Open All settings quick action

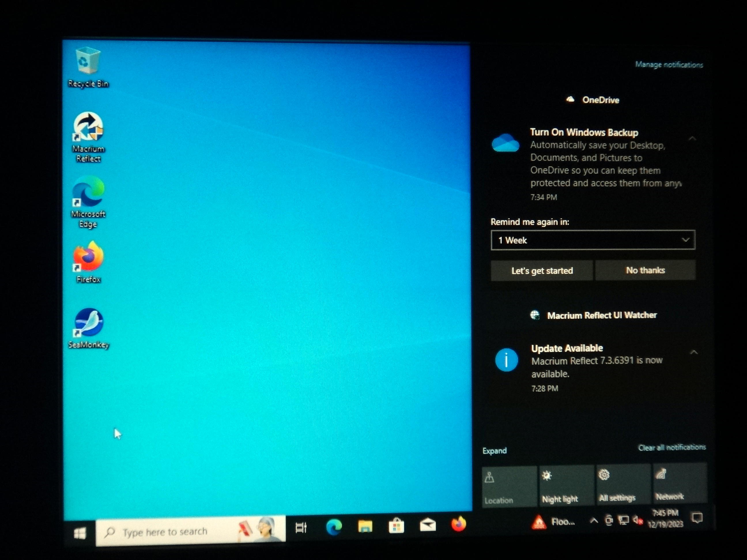[x=623, y=484]
